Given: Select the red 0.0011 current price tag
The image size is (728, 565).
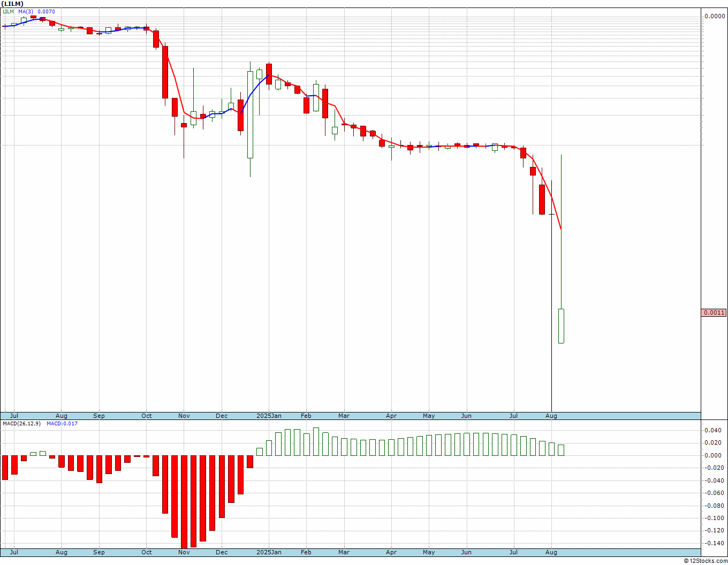Looking at the screenshot, I should point(714,312).
